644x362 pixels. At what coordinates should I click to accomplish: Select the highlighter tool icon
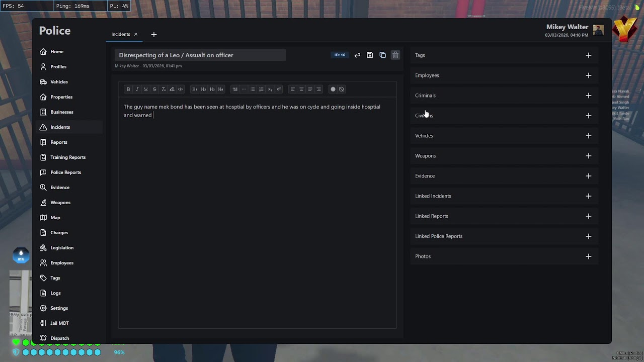coord(172,89)
